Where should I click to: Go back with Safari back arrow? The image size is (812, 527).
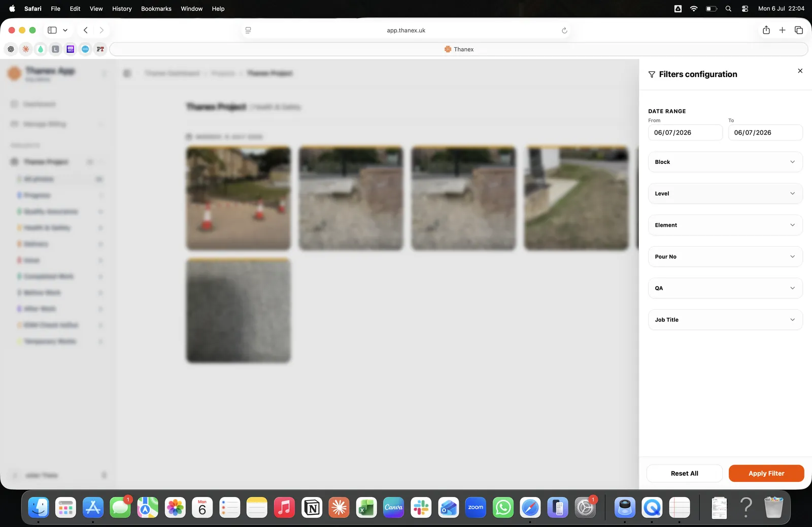[x=85, y=30]
